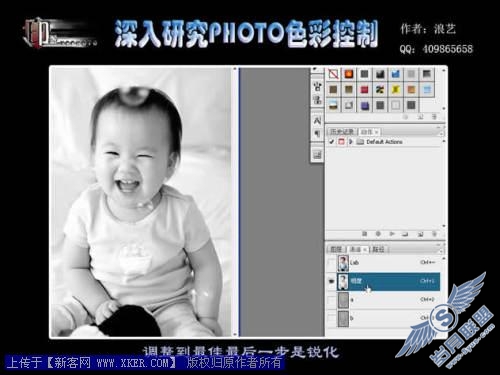Click the 明度 channel thumbnail
Viewport: 500px width, 375px height.
point(343,282)
